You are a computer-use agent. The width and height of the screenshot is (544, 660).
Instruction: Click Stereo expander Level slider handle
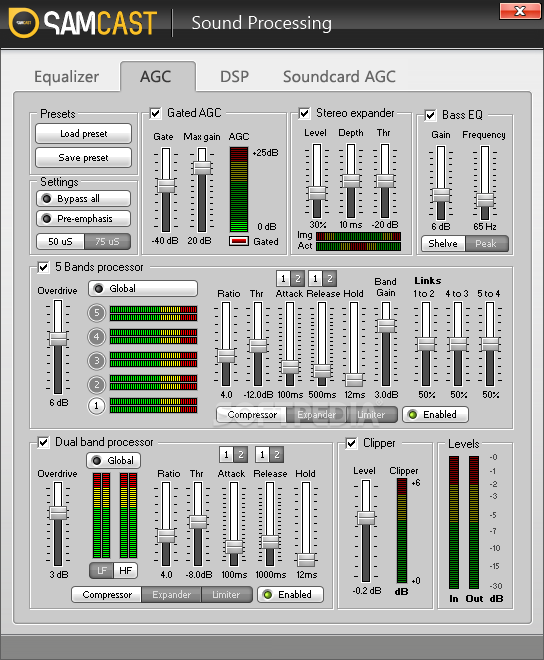click(x=317, y=193)
